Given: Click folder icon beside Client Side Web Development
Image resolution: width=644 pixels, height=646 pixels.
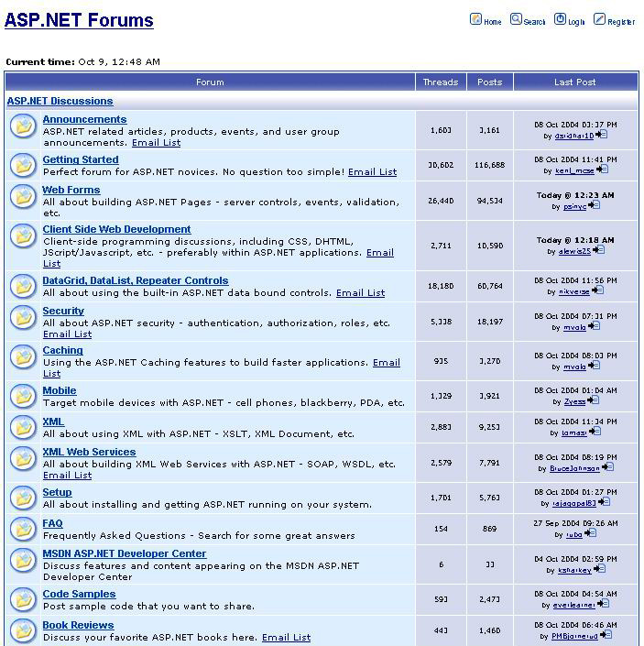Looking at the screenshot, I should (23, 235).
